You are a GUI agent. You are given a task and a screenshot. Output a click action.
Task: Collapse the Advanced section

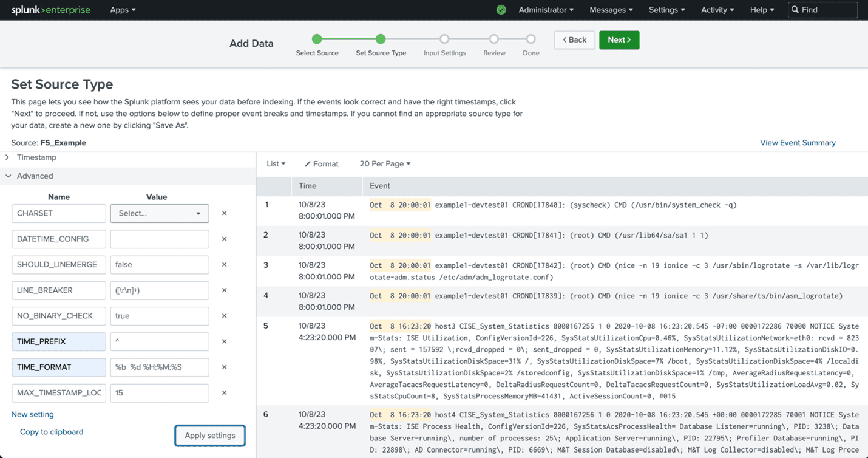point(35,176)
